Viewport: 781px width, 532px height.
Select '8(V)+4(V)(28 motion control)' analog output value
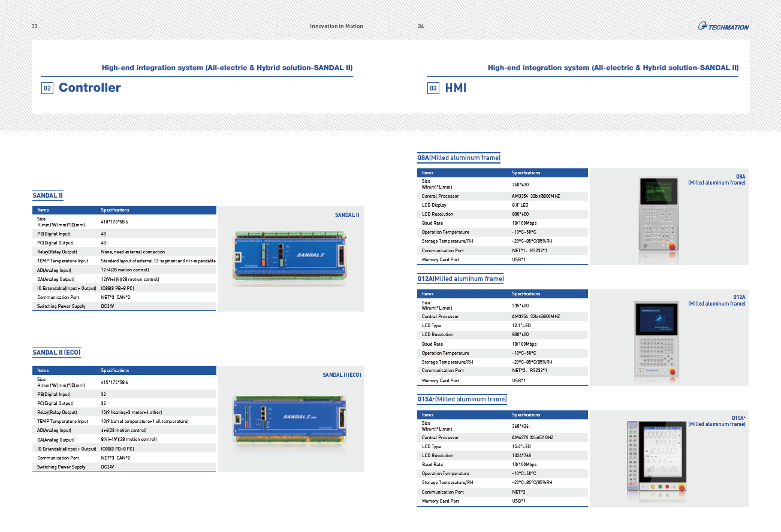pos(129,439)
